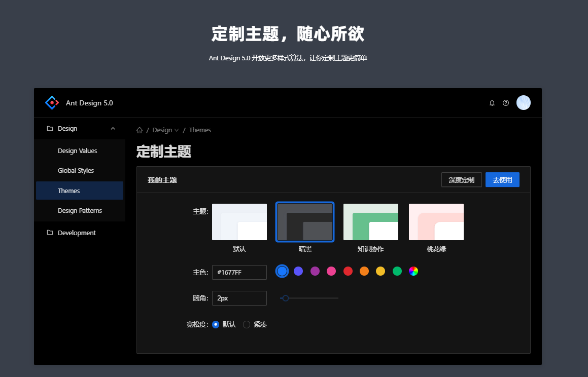588x377 pixels.
Task: Click the Ant Design 5.0 title text
Action: click(x=89, y=103)
